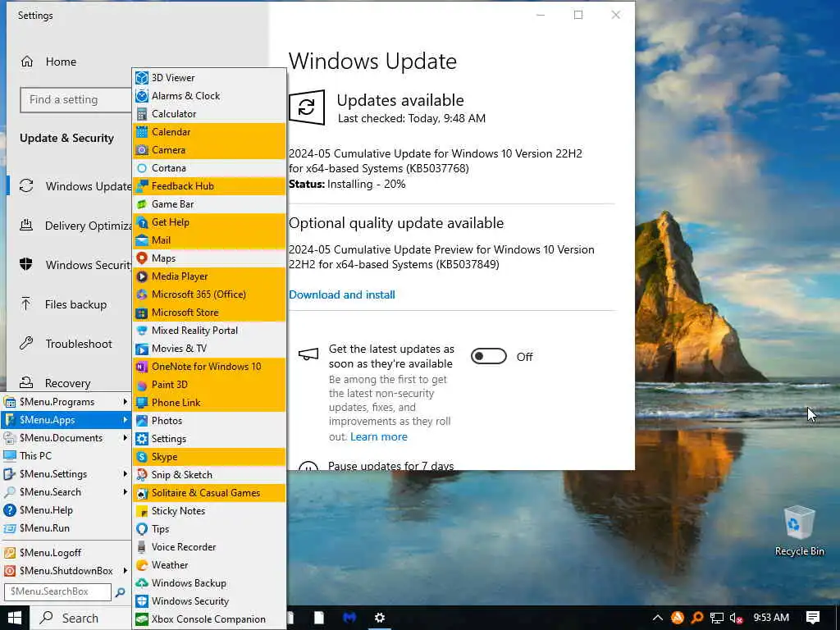Expand the $Menu.ShutdownBox submenu
The image size is (840, 630).
[x=66, y=571]
